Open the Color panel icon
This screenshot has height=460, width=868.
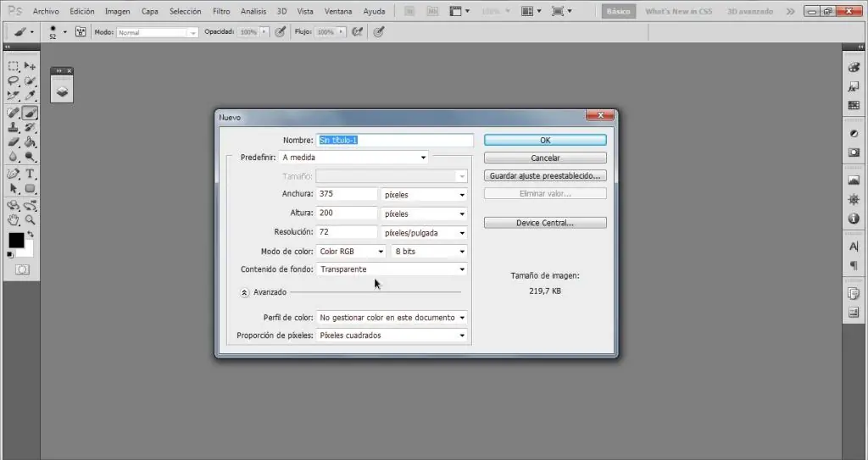(854, 67)
